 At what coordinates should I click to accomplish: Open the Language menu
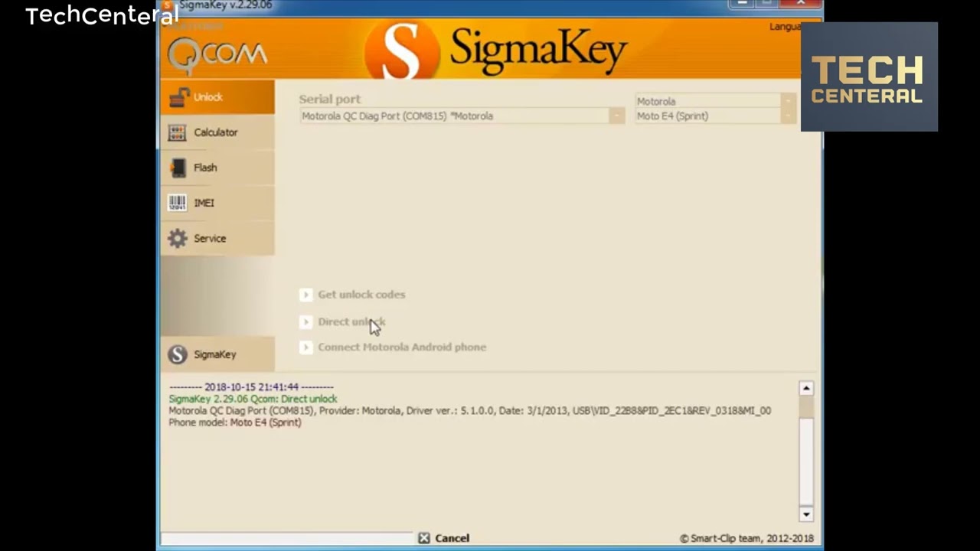click(x=786, y=27)
